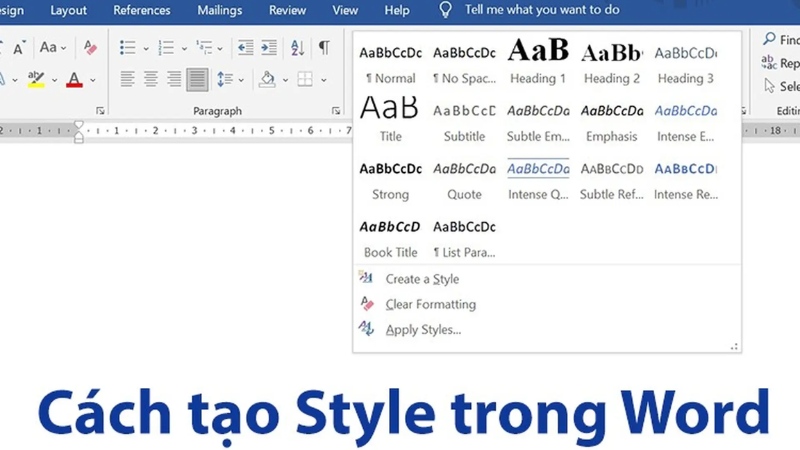Select the Heading 3 style
Screen dimensions: 800x450
pyautogui.click(x=686, y=63)
